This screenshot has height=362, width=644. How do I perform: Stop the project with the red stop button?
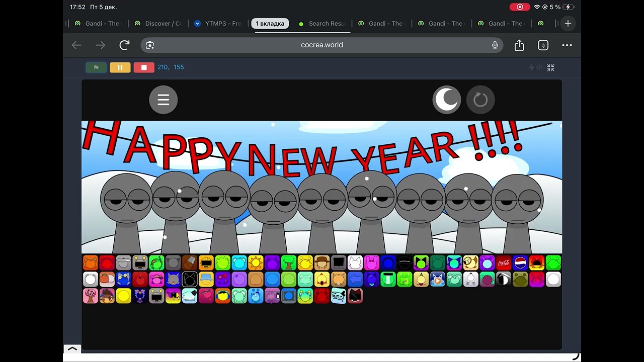144,67
